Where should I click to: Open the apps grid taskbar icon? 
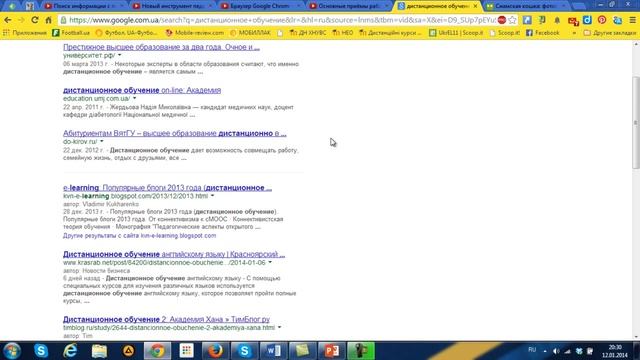(187, 351)
